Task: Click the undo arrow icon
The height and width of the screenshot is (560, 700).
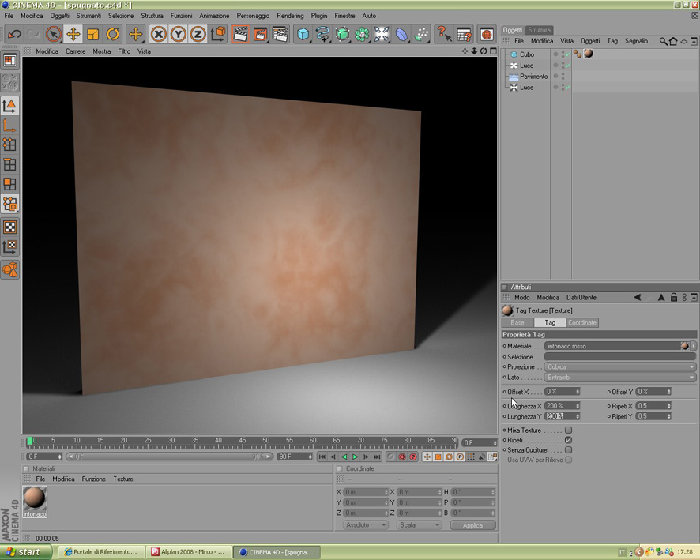Action: click(x=14, y=34)
